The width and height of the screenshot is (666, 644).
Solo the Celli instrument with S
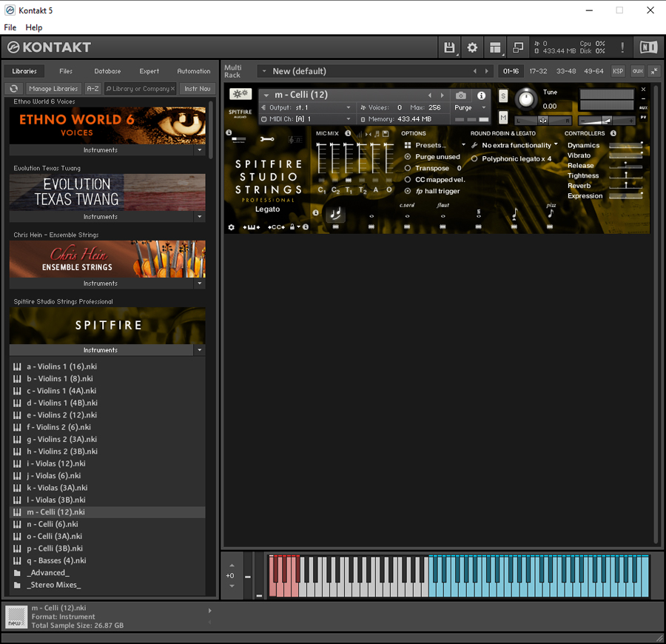503,95
